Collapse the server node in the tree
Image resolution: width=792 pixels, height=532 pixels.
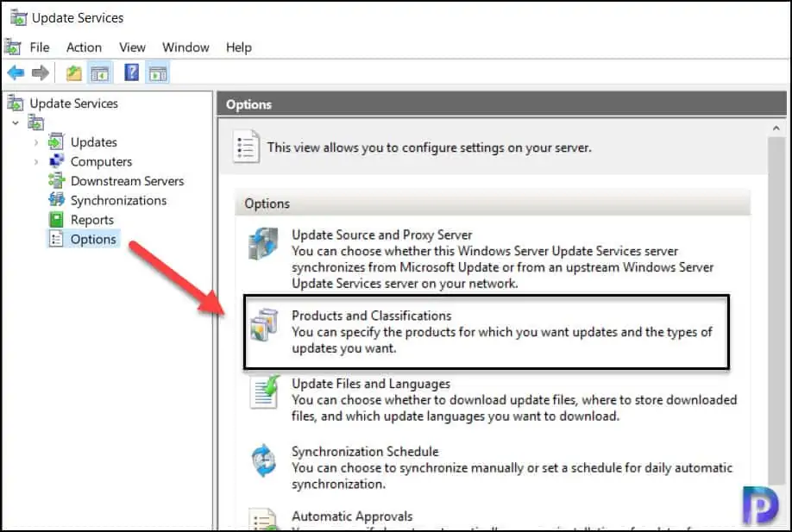coord(16,122)
